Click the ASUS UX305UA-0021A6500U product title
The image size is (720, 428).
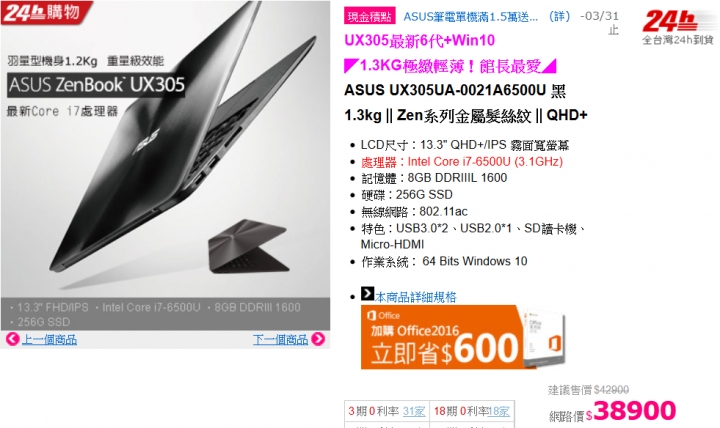pos(455,90)
